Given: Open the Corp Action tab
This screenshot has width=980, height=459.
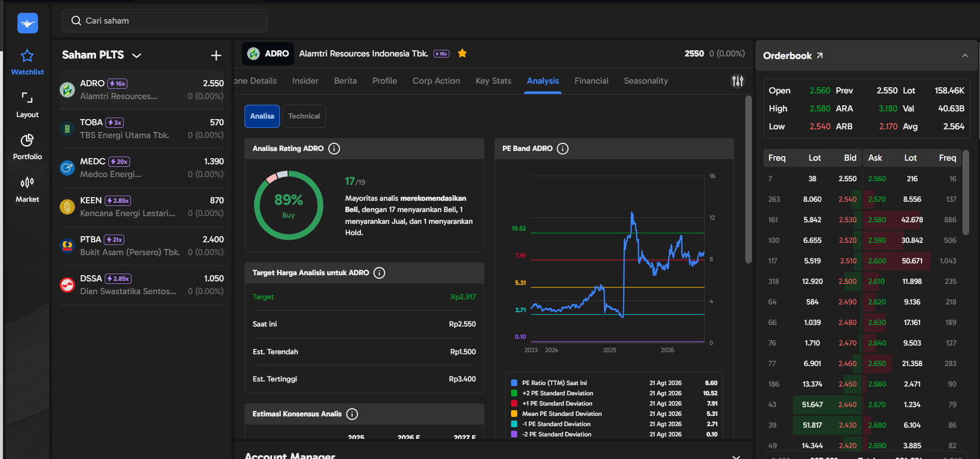Looking at the screenshot, I should click(436, 81).
